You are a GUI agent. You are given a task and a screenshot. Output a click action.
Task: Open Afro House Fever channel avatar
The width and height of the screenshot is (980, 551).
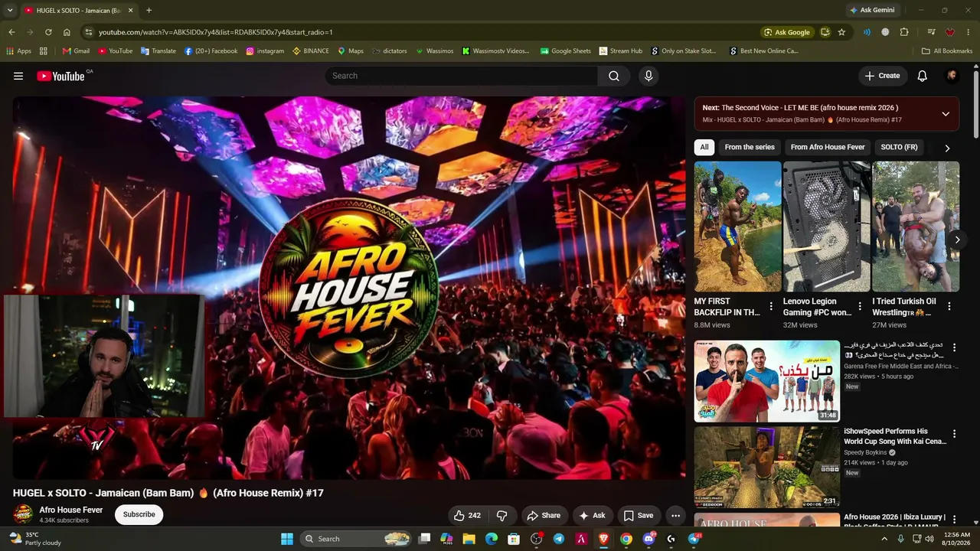(x=23, y=514)
